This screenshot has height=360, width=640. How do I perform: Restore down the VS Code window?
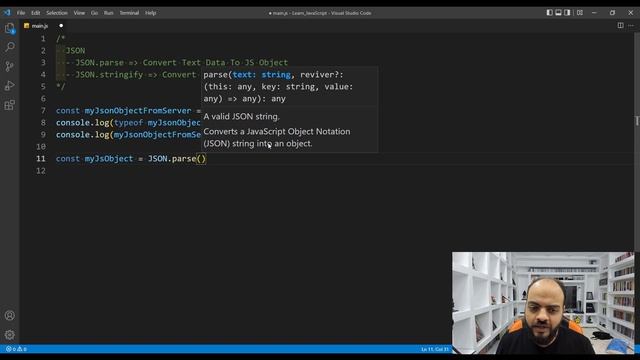click(612, 13)
